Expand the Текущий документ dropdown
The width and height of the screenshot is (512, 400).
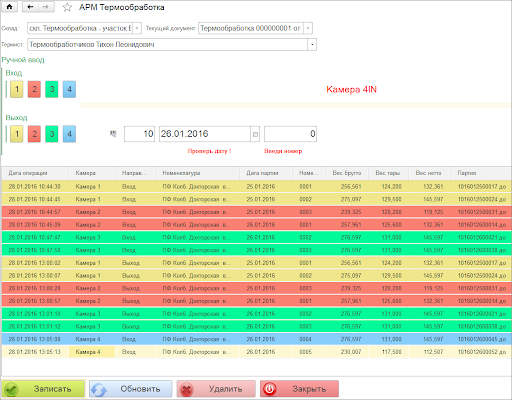pos(308,28)
